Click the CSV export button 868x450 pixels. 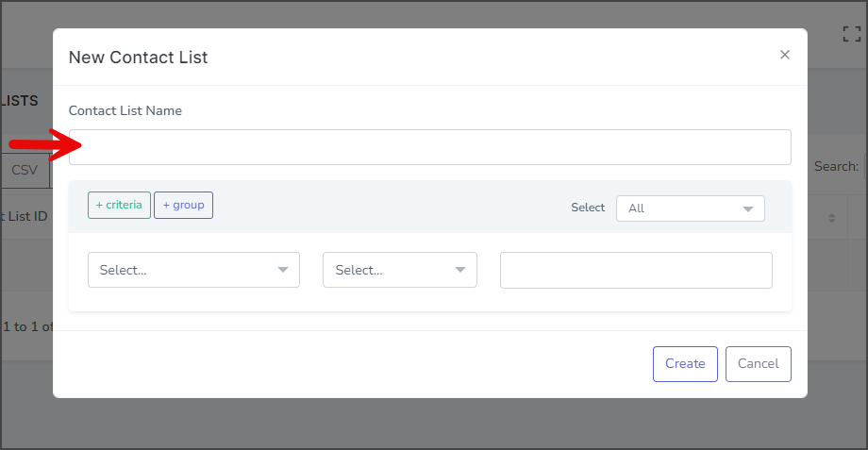click(25, 171)
